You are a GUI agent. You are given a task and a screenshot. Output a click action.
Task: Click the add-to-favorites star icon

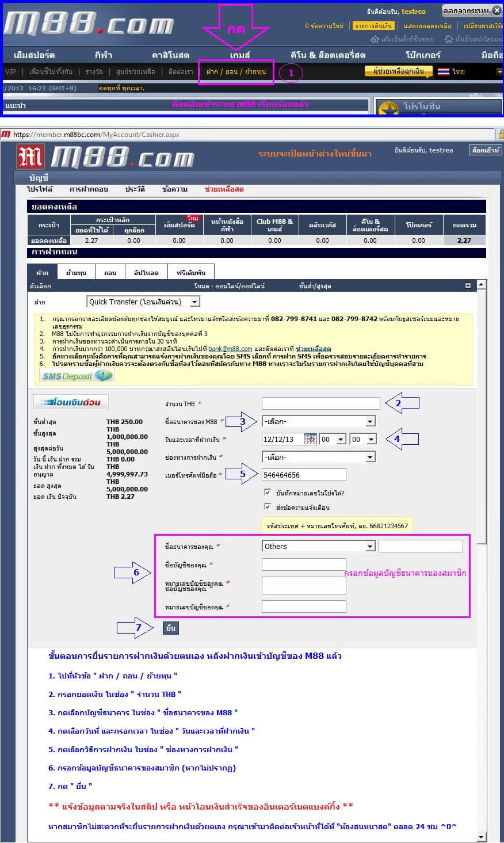[375, 39]
